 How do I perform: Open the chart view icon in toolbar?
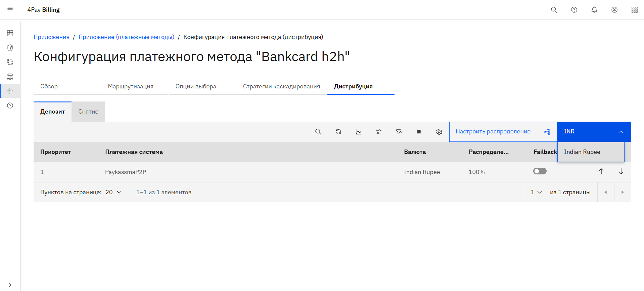point(358,132)
